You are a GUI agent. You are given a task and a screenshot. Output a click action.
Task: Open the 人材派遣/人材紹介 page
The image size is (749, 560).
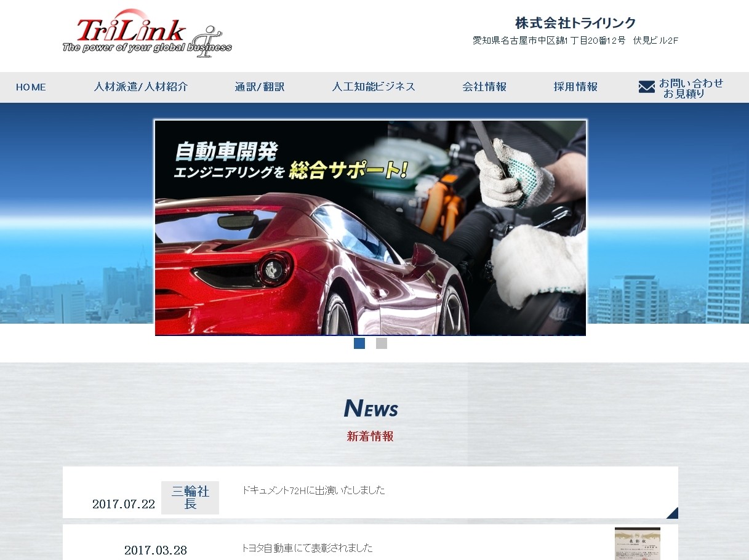(x=140, y=87)
